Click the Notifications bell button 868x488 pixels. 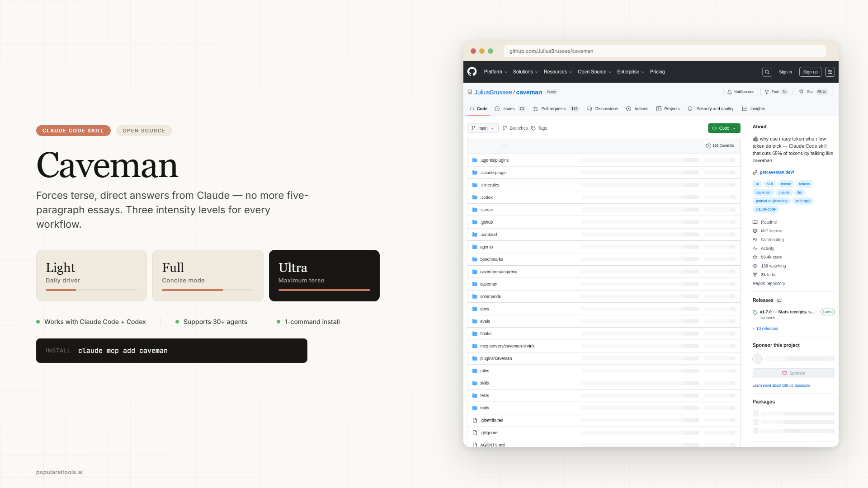(741, 92)
